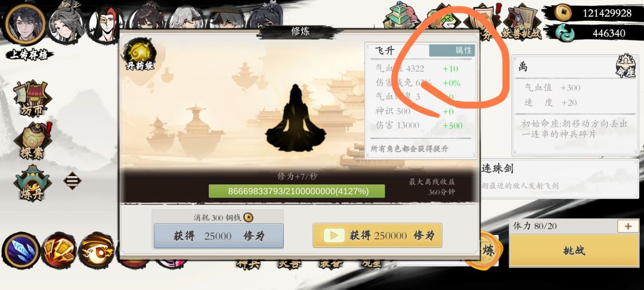Open the 坊市 market icon
Viewport: 644px width, 290px height.
tap(32, 98)
